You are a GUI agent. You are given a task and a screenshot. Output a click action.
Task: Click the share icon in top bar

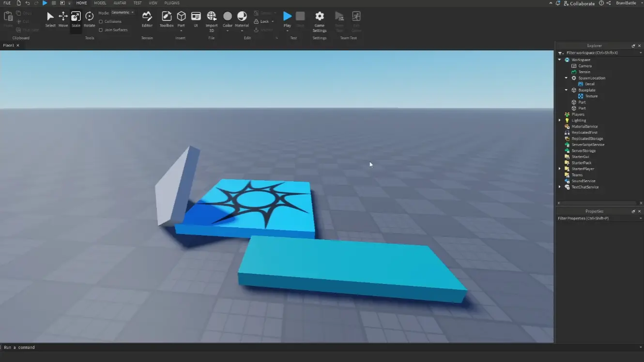(x=609, y=3)
